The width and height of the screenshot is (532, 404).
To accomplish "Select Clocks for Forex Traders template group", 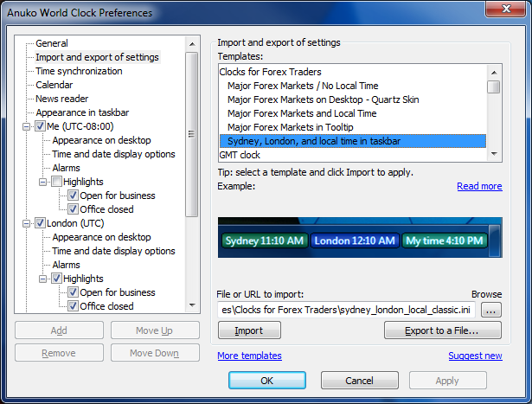I will point(353,72).
